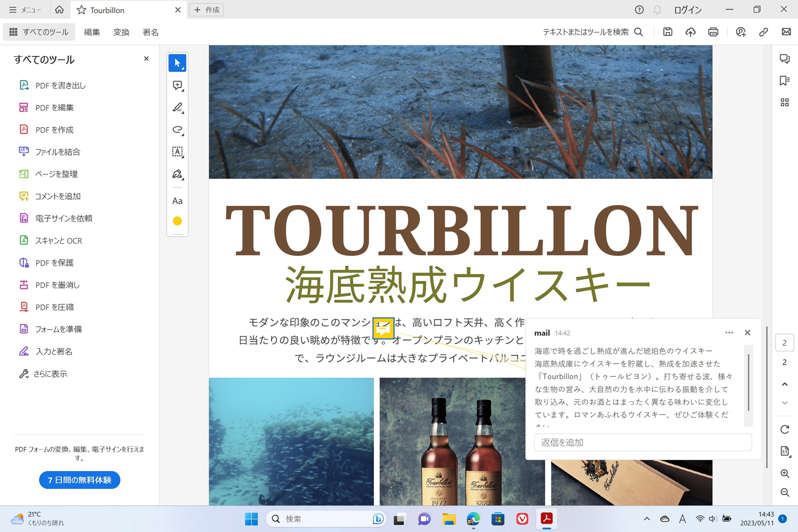Show the page thumbnails panel
798x532 pixels.
click(x=785, y=102)
